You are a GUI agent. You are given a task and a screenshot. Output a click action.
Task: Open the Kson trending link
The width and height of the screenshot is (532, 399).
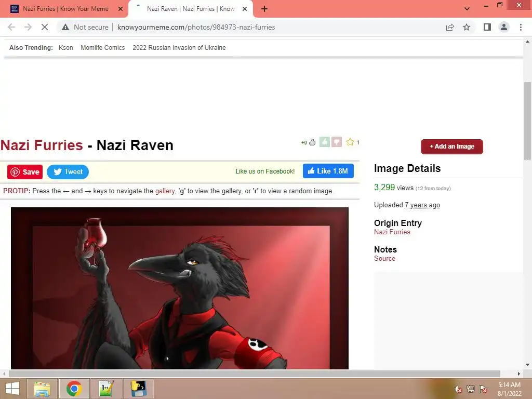click(66, 47)
